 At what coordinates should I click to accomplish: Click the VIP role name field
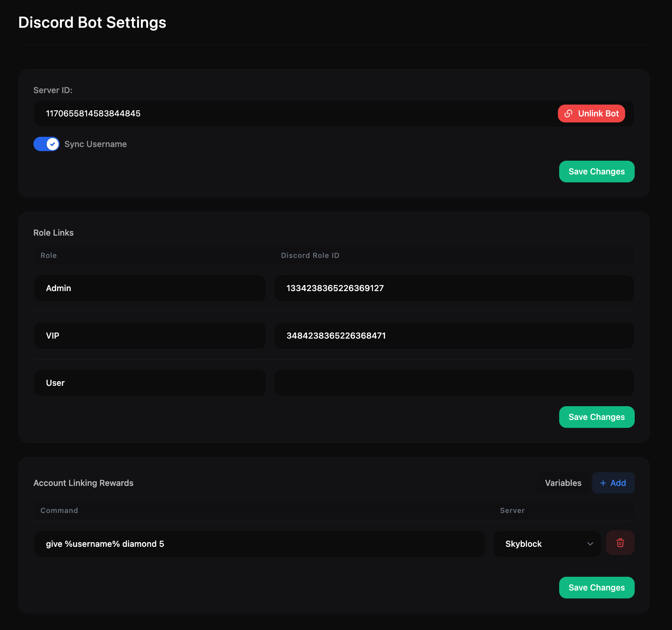(x=150, y=336)
